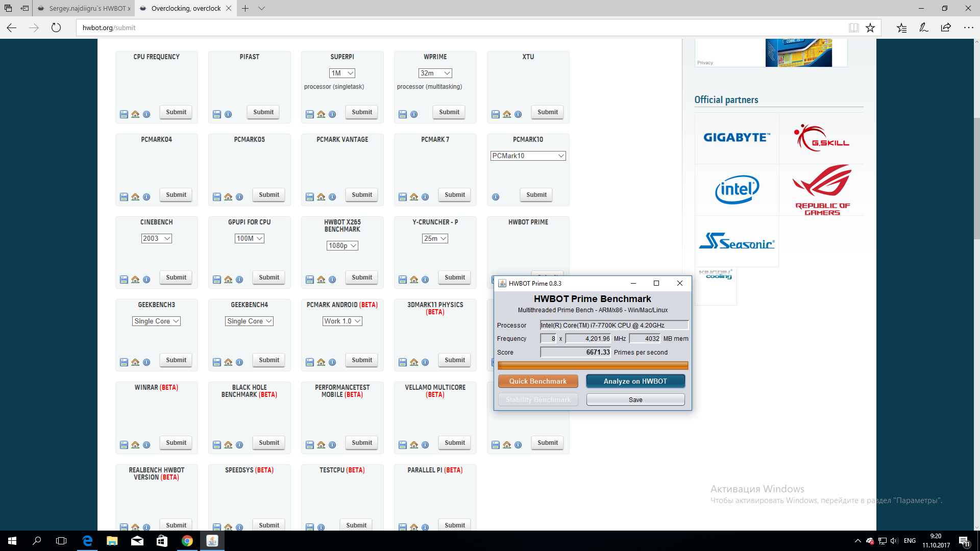Open Edge settings and more menu

(x=968, y=28)
